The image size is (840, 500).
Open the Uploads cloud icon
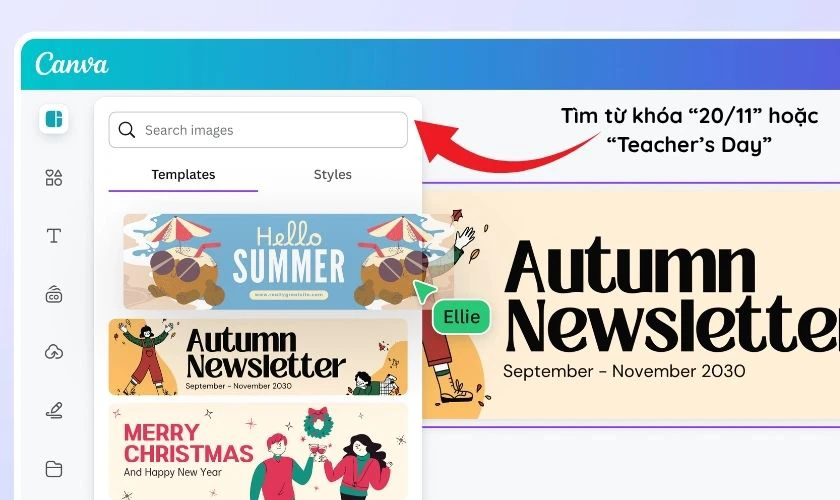point(54,352)
